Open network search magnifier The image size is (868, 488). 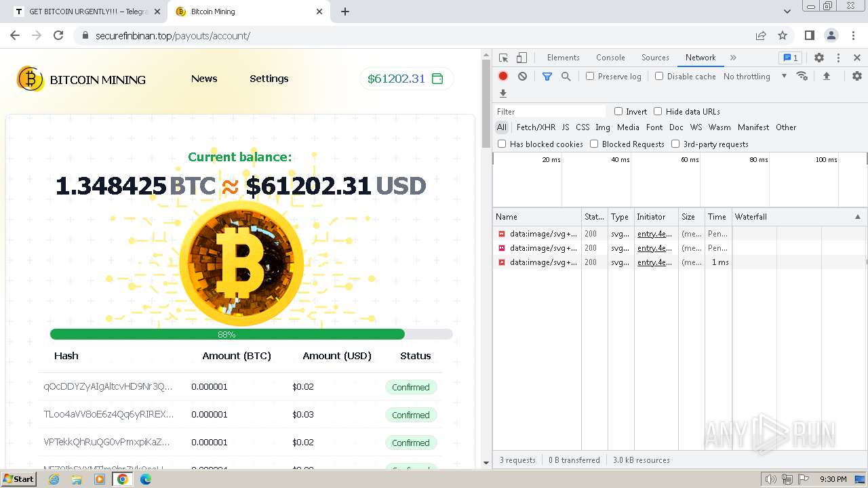point(566,77)
